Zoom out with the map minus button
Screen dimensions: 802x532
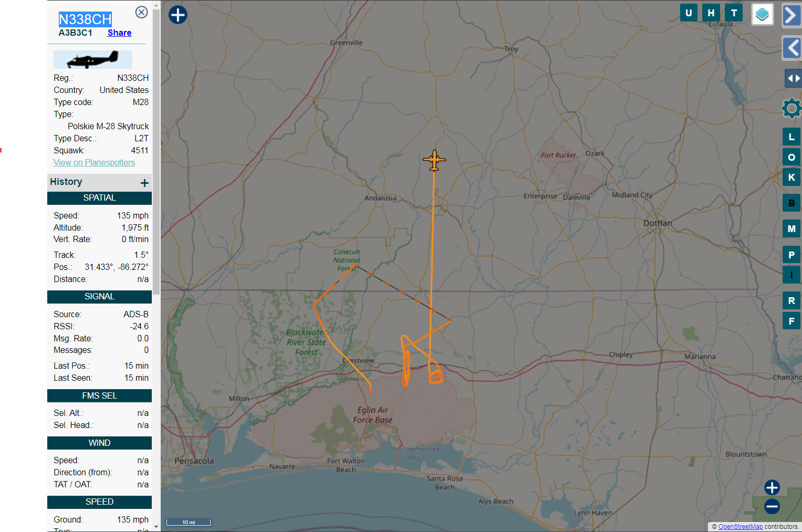pos(772,507)
